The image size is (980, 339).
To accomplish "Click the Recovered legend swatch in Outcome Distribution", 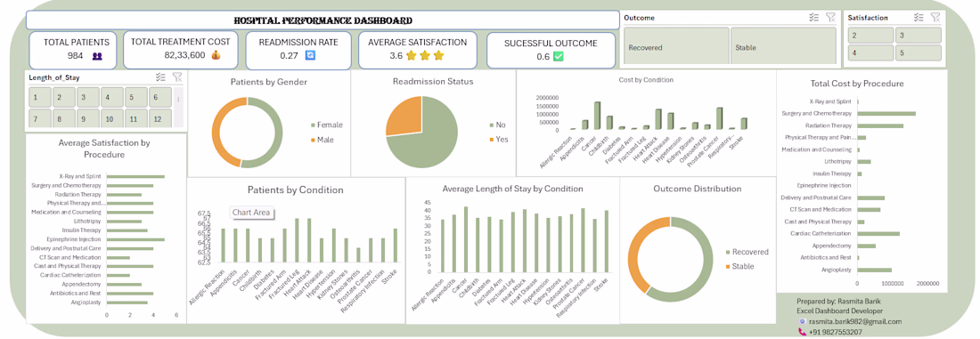I will [728, 252].
